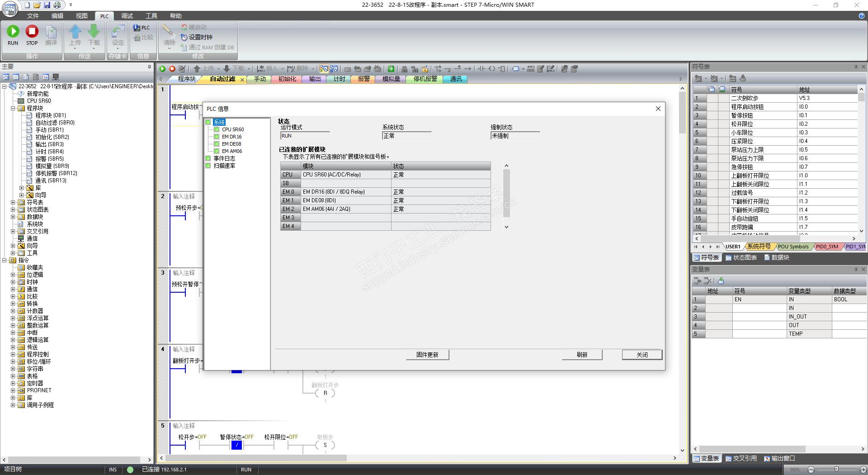Click the EM DE08 indicator in PLC 信息 tree
868x475 pixels.
pyautogui.click(x=217, y=144)
